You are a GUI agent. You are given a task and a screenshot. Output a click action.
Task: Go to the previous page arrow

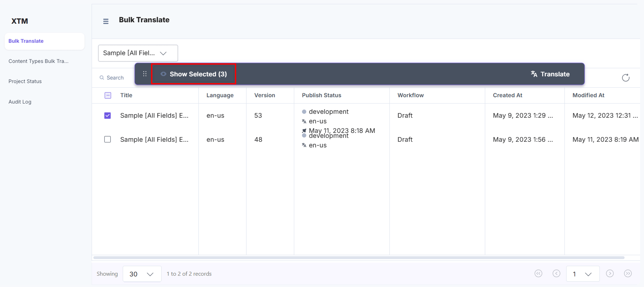556,273
